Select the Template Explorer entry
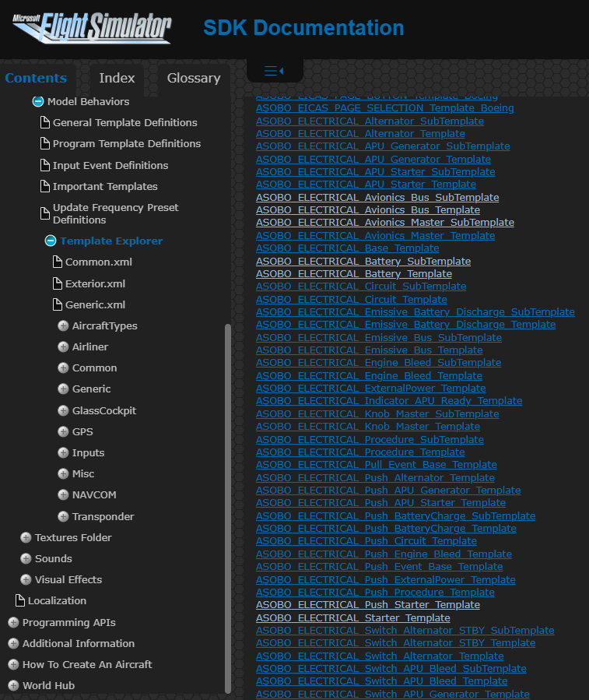The height and width of the screenshot is (700, 589). [111, 241]
